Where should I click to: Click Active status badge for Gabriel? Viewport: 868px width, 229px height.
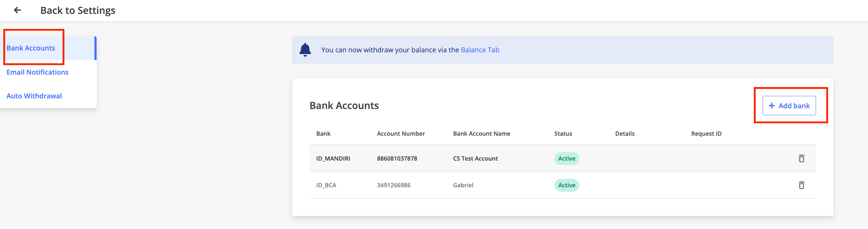pos(566,185)
